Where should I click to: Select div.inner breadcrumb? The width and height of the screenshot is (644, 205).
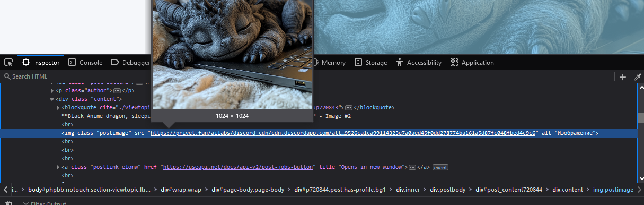pos(408,190)
